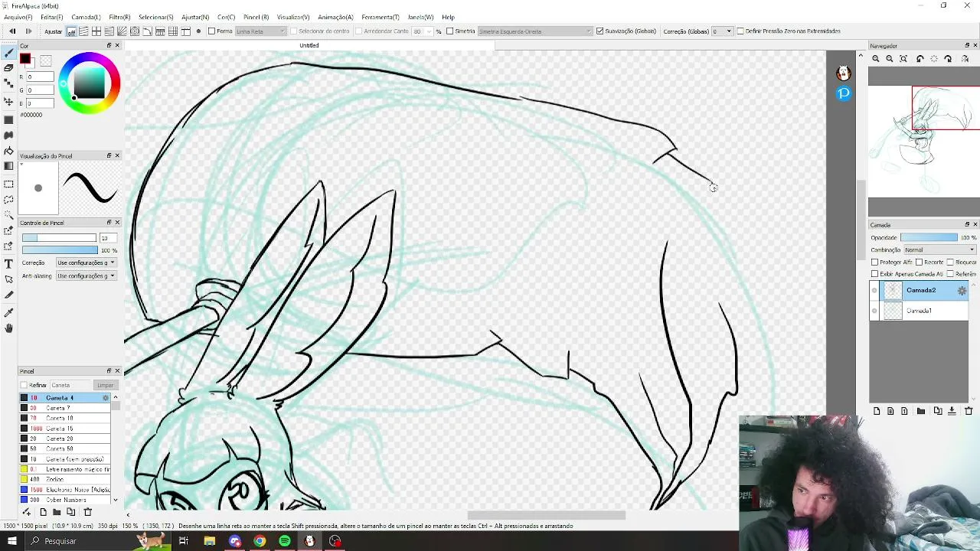Delete layer with the trash icon in layer panel
The image size is (980, 551).
coord(969,411)
